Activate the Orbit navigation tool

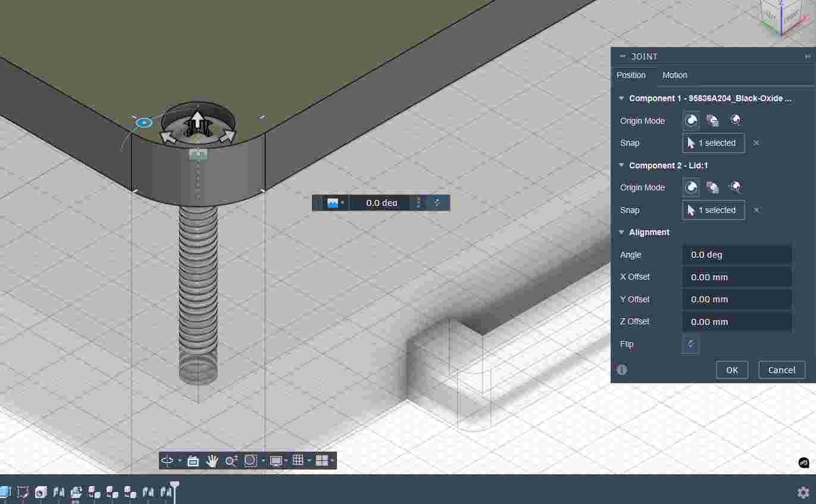(x=167, y=461)
